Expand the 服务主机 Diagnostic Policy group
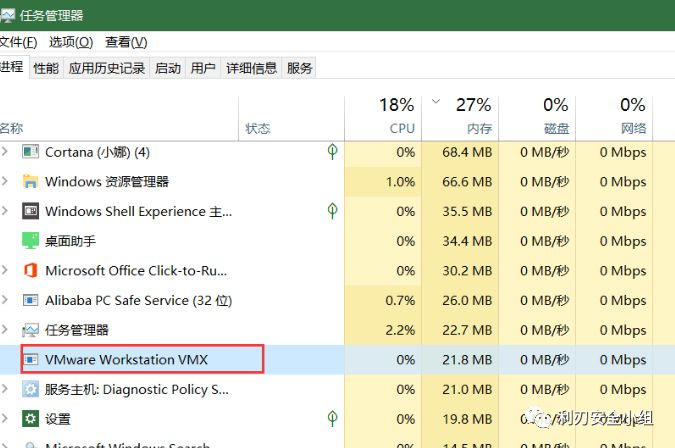The width and height of the screenshot is (675, 448). coord(5,389)
